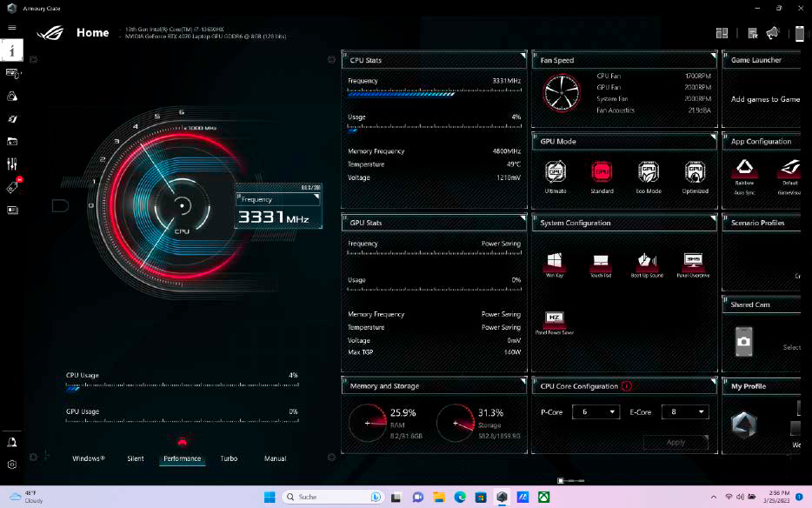Open the E-Core count dropdown
This screenshot has height=508, width=812.
(685, 411)
